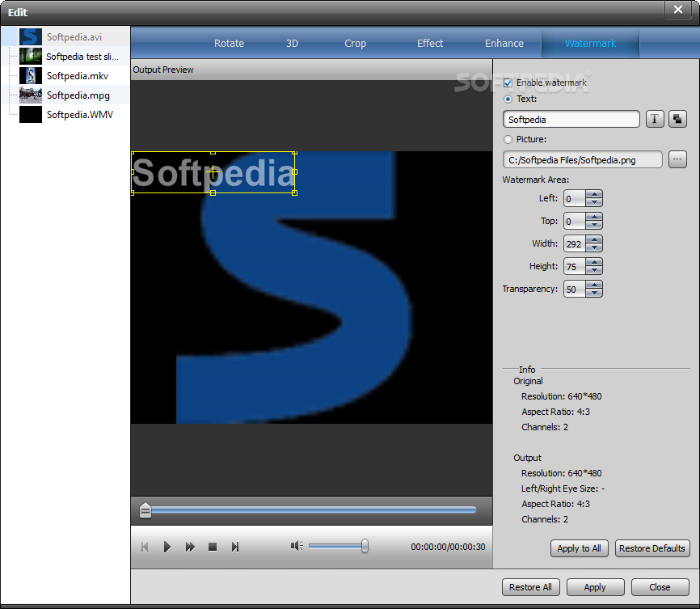Decrease the Height value spinner
Image resolution: width=700 pixels, height=609 pixels.
coord(594,270)
